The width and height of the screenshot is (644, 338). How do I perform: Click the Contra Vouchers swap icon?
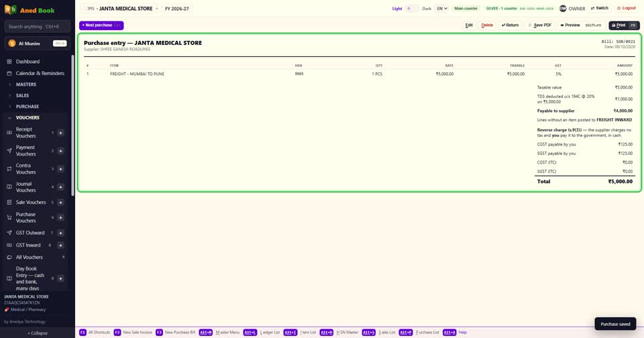pos(9,169)
